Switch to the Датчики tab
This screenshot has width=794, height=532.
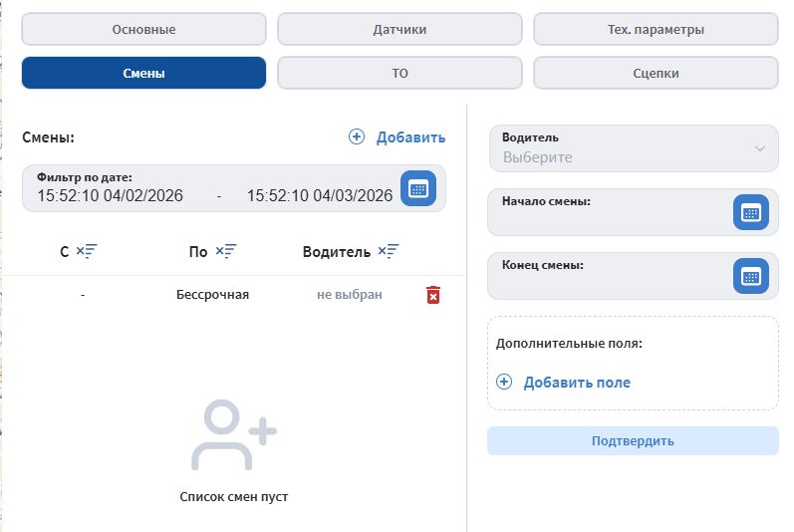399,29
